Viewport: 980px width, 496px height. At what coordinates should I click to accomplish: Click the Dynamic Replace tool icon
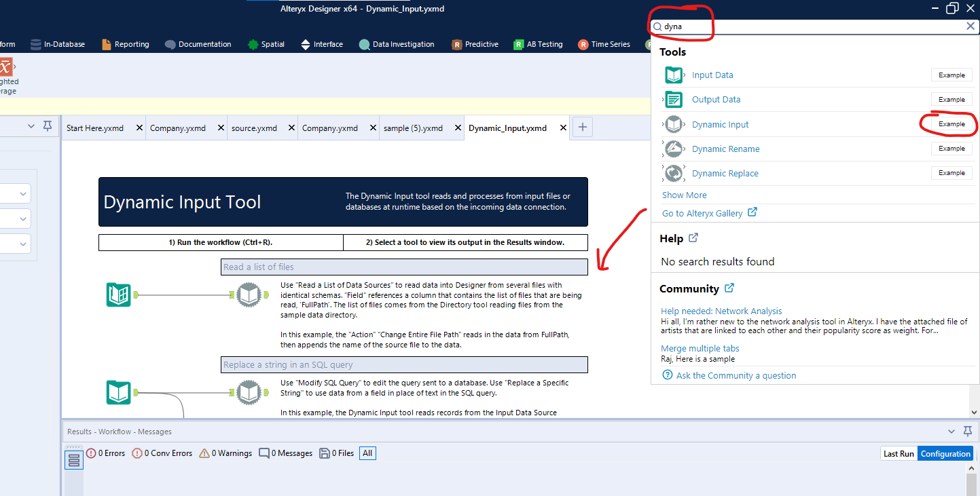[x=674, y=173]
